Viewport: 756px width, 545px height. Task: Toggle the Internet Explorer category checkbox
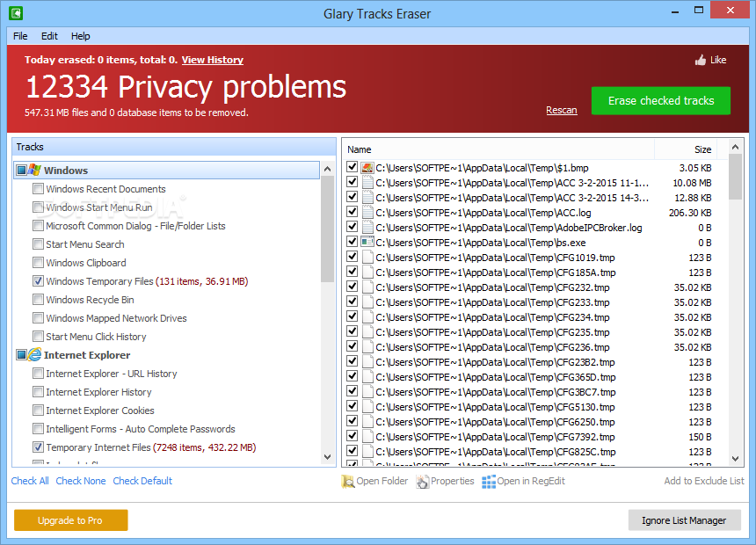tap(21, 354)
